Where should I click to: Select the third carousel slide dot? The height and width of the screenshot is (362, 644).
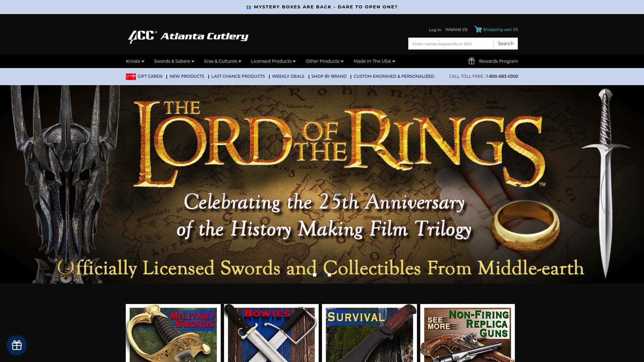click(329, 275)
